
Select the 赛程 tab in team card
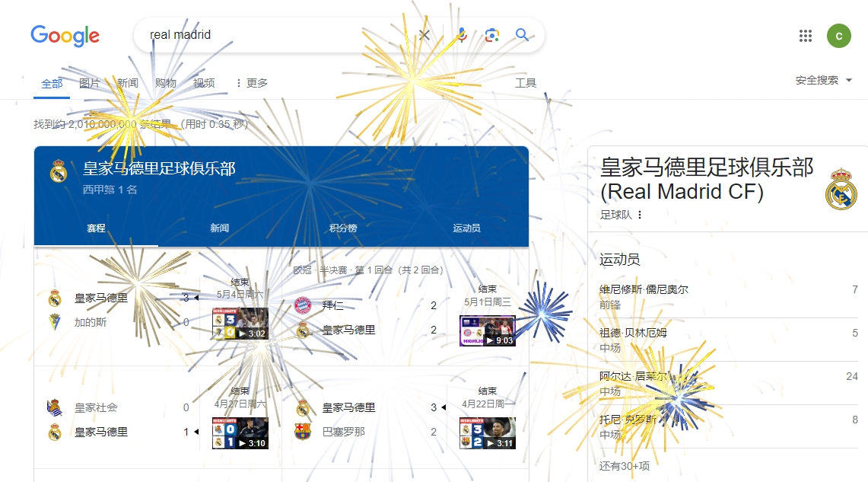96,228
